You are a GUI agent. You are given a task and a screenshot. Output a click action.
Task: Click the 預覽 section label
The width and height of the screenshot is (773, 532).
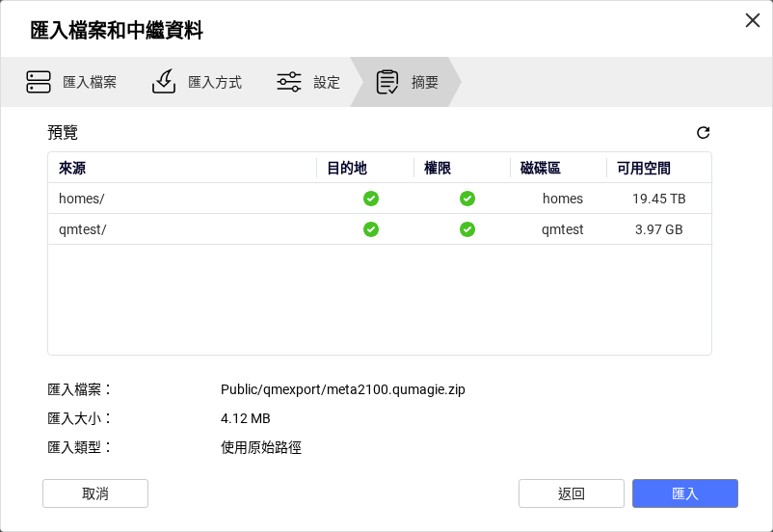63,132
